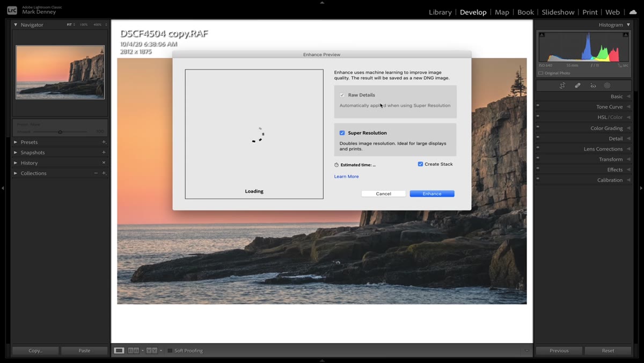Uncheck the Super Resolution checkbox
Viewport: 644px width, 363px height.
click(342, 133)
